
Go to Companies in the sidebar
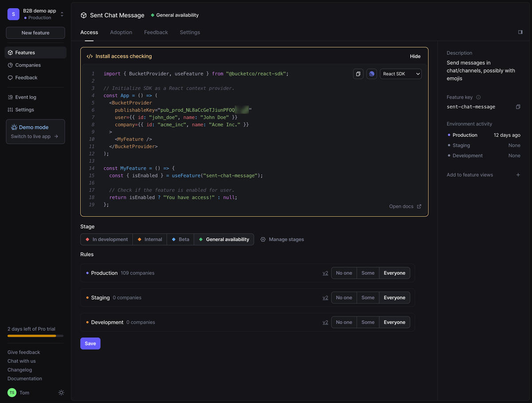click(x=35, y=65)
